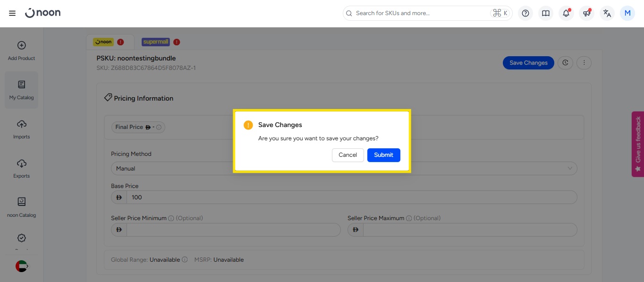
Task: Focus the search for SKUs field
Action: coord(420,13)
